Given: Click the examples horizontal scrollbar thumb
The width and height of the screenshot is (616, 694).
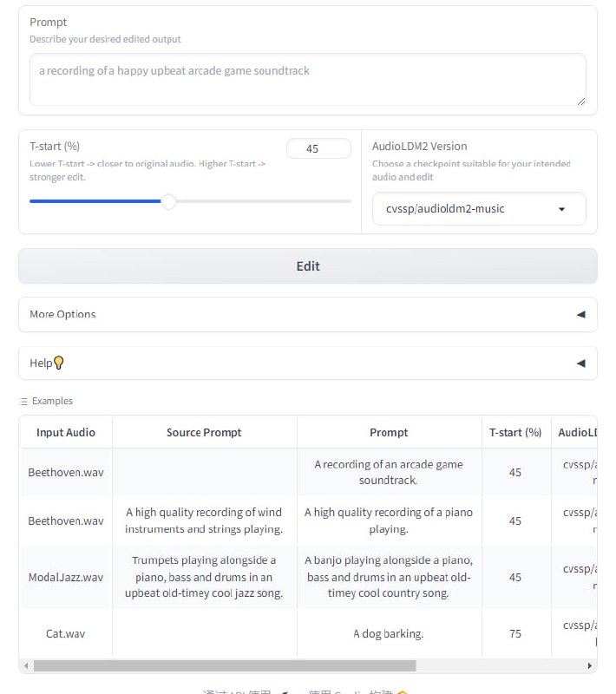Looking at the screenshot, I should click(225, 666).
